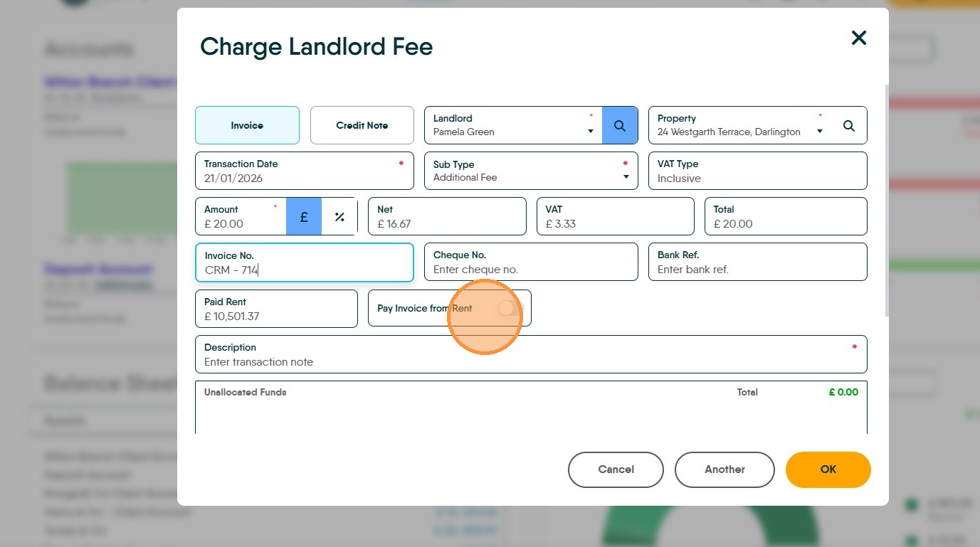Select the Invoice option

[x=247, y=125]
